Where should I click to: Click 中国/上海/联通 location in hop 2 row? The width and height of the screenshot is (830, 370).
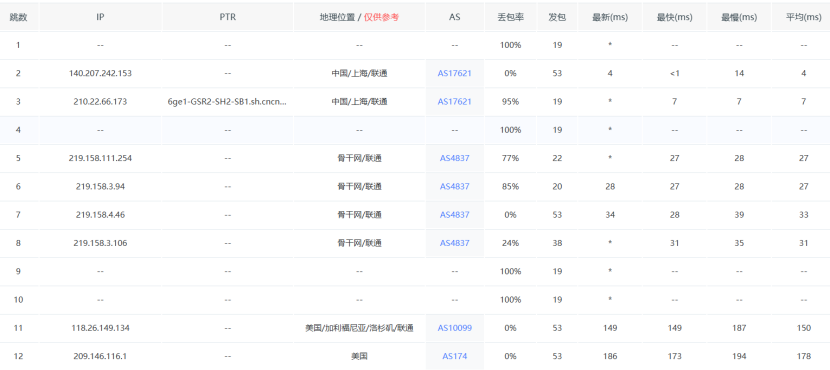point(359,74)
